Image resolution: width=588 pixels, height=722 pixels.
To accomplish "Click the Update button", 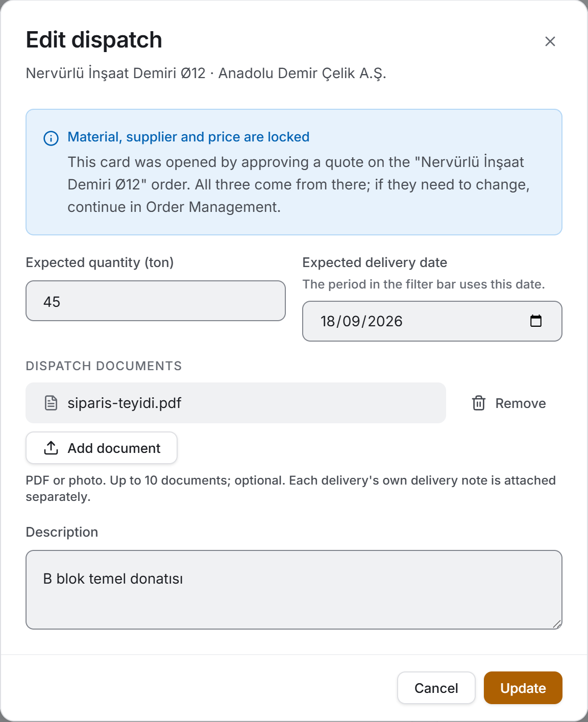I will coord(523,688).
